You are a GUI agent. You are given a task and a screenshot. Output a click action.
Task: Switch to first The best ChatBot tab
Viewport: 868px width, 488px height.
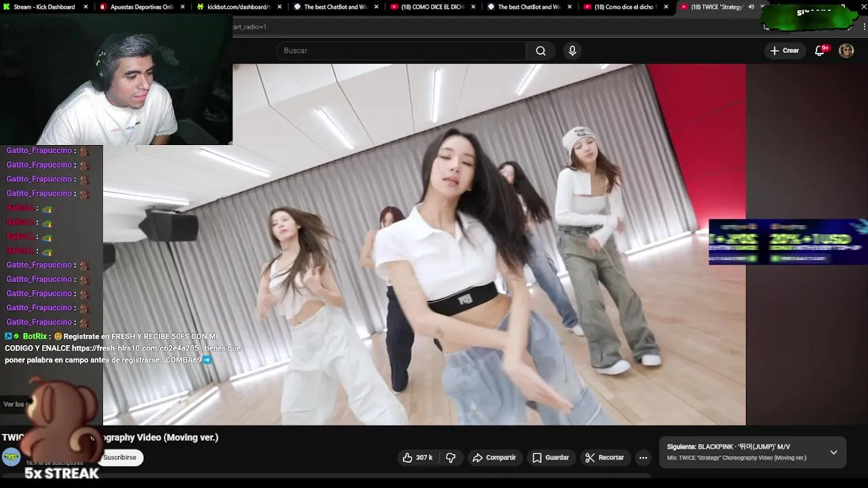(x=336, y=7)
